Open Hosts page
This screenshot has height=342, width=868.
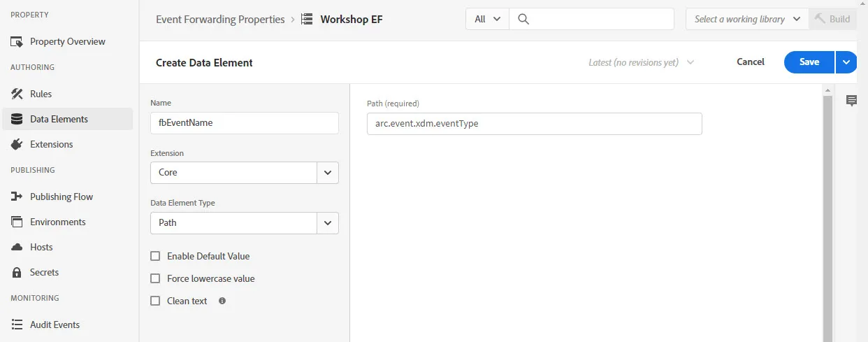[41, 247]
